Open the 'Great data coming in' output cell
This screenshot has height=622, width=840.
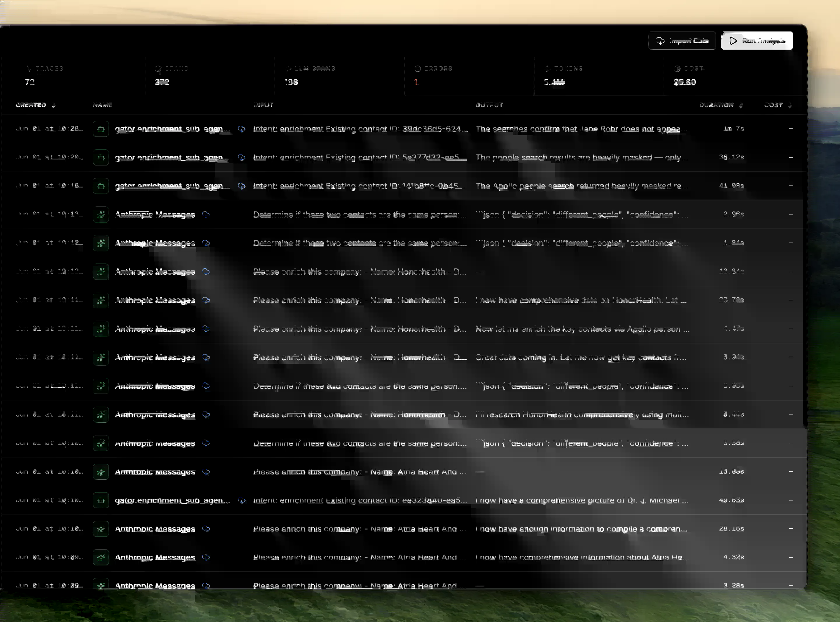click(581, 358)
